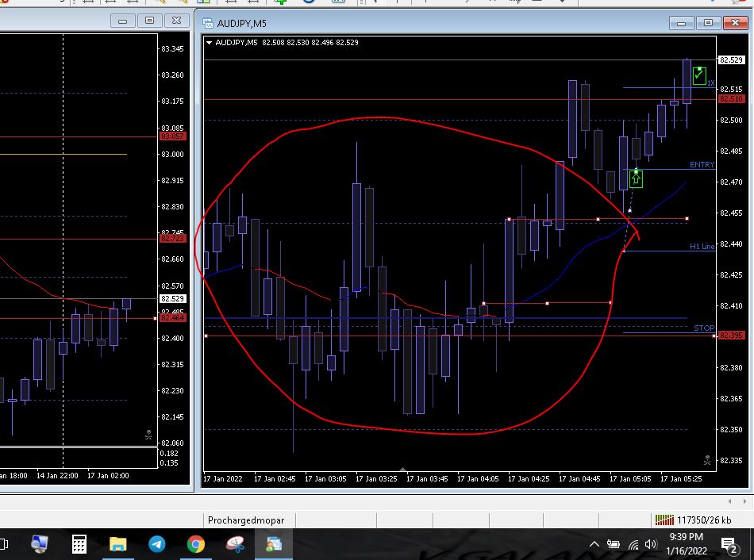The height and width of the screenshot is (560, 754).
Task: Click the 1X target label
Action: click(x=710, y=82)
